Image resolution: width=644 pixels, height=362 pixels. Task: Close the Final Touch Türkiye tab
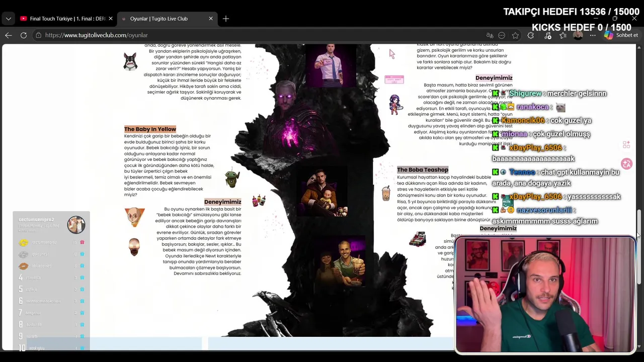tap(111, 19)
